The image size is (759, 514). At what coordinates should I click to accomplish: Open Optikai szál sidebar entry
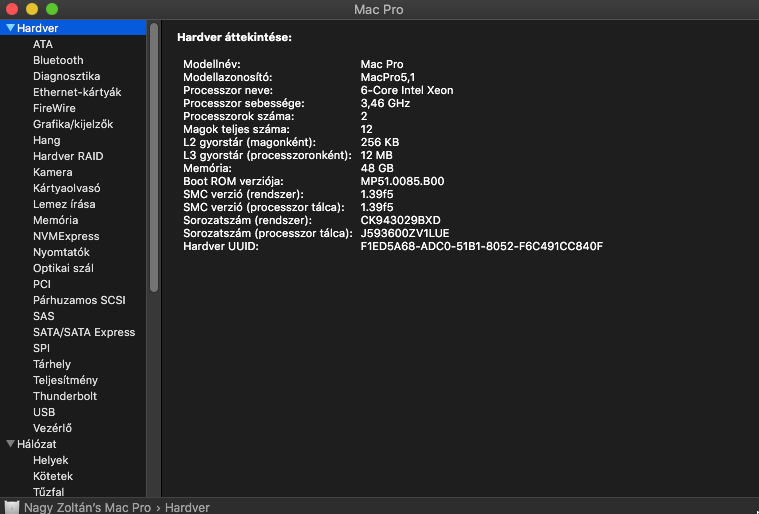click(63, 268)
